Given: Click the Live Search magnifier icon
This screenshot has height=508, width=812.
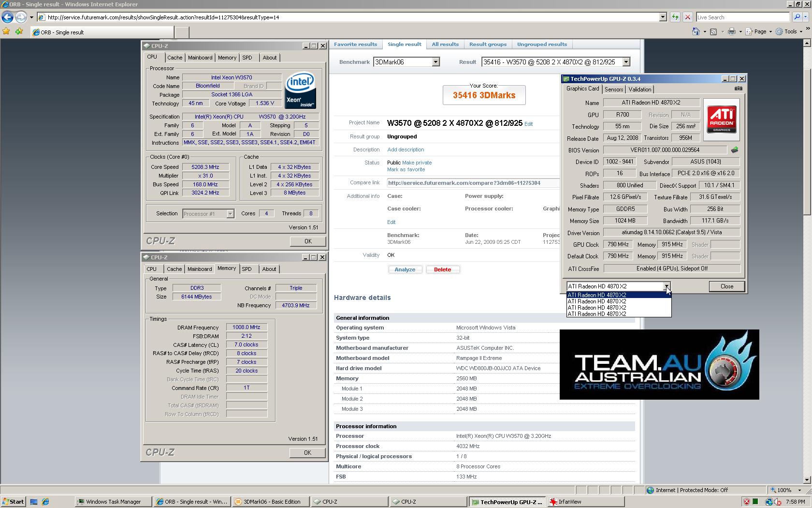Looking at the screenshot, I should 797,17.
